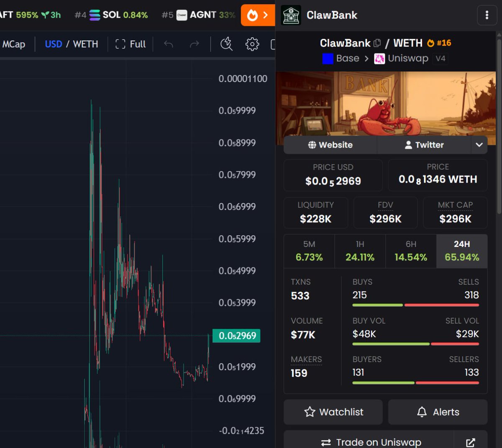Switch to the 5M stats tab
Screen dimensions: 502x448
click(309, 250)
